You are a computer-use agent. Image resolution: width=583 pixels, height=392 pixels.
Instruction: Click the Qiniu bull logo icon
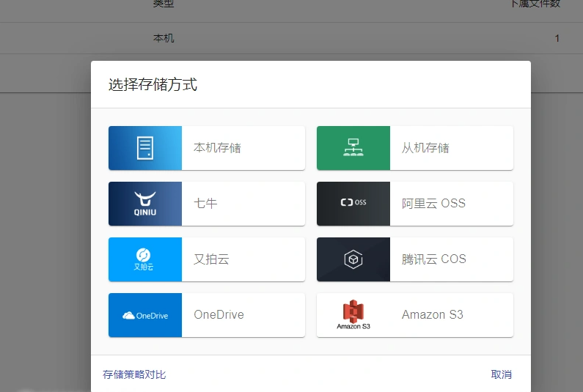tap(145, 203)
